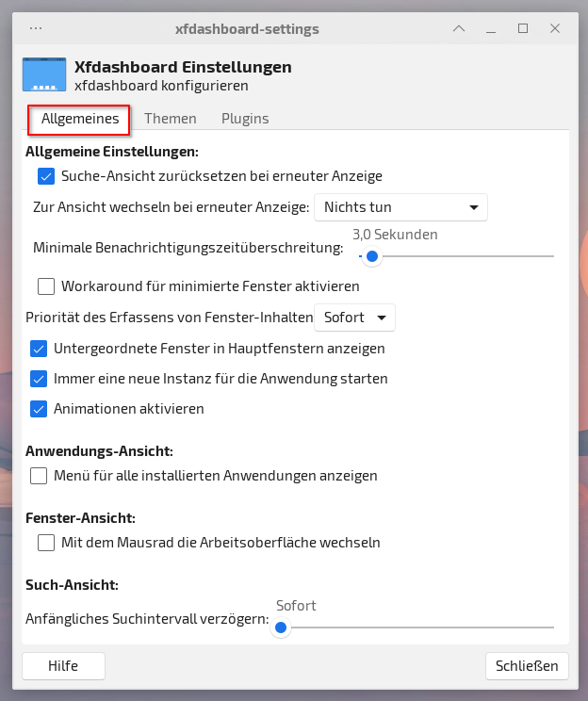Click 'Minimale Benachrichtigungszeitüberschreitung:' label

click(188, 247)
